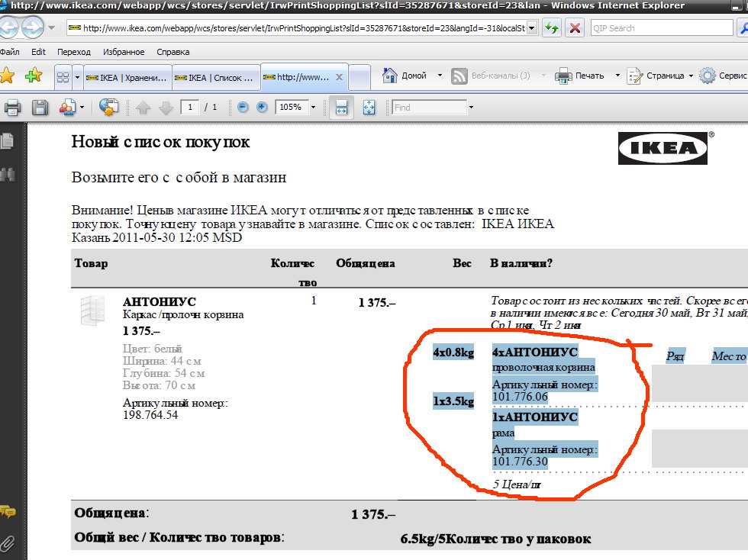Viewport: 748px width, 560px height.
Task: Click the PDF collaborate people icon
Action: tap(67, 108)
